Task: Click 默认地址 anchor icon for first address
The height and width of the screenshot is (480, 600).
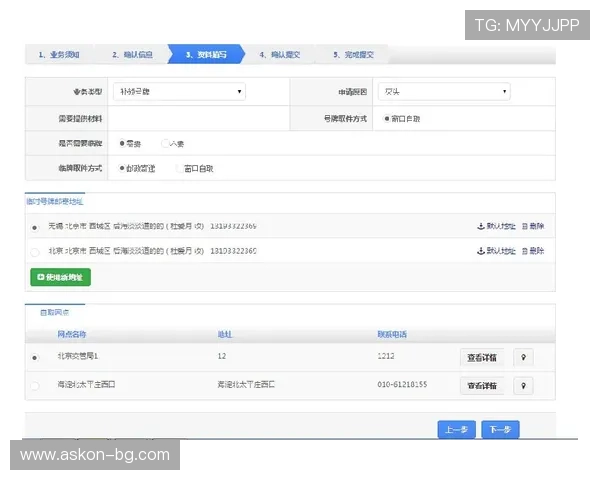Action: (481, 226)
